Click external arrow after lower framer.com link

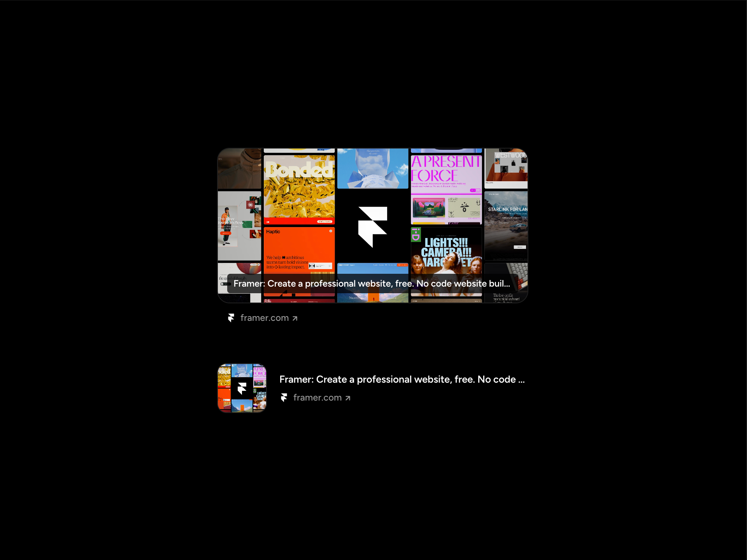pyautogui.click(x=348, y=398)
